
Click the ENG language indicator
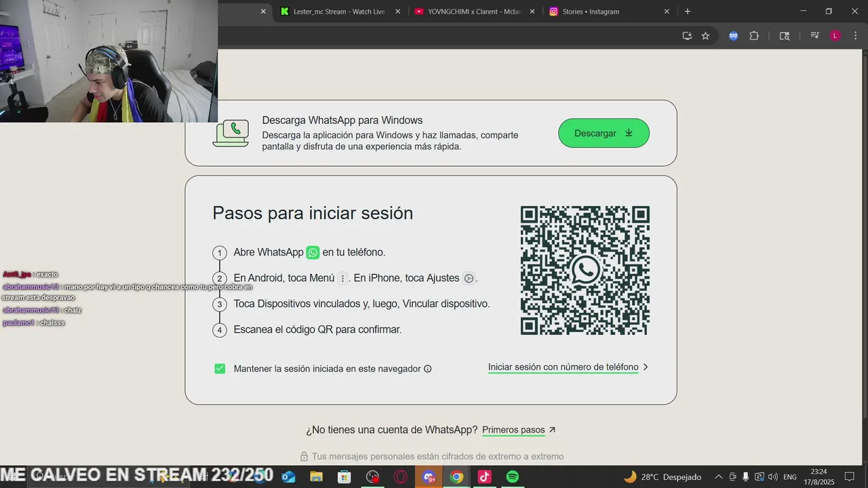click(x=790, y=477)
